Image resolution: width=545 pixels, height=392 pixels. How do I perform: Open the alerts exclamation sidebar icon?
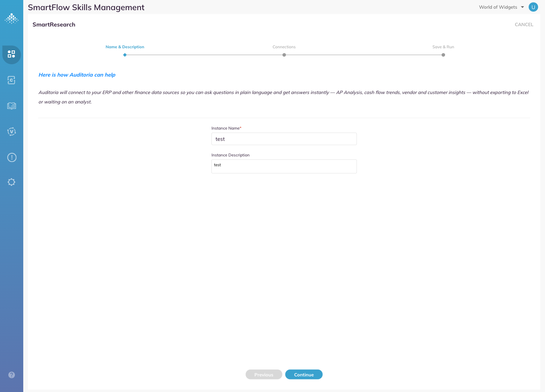click(x=12, y=157)
